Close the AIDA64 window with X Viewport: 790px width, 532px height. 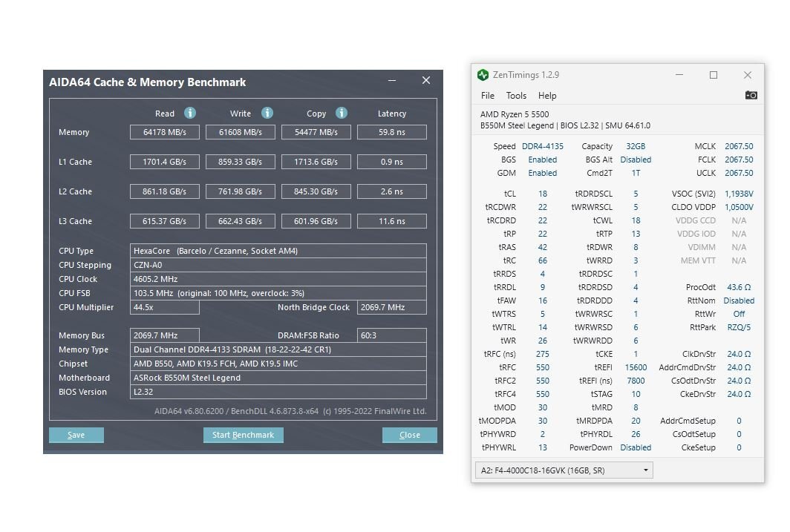click(426, 81)
